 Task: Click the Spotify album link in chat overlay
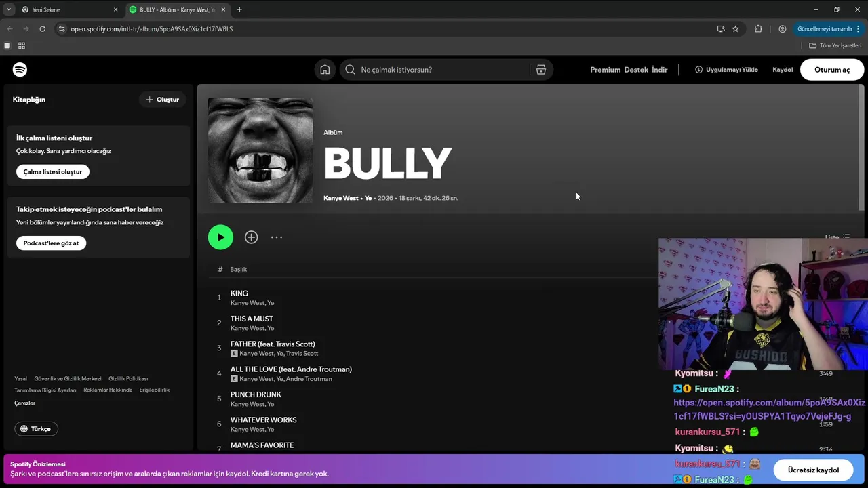point(769,409)
